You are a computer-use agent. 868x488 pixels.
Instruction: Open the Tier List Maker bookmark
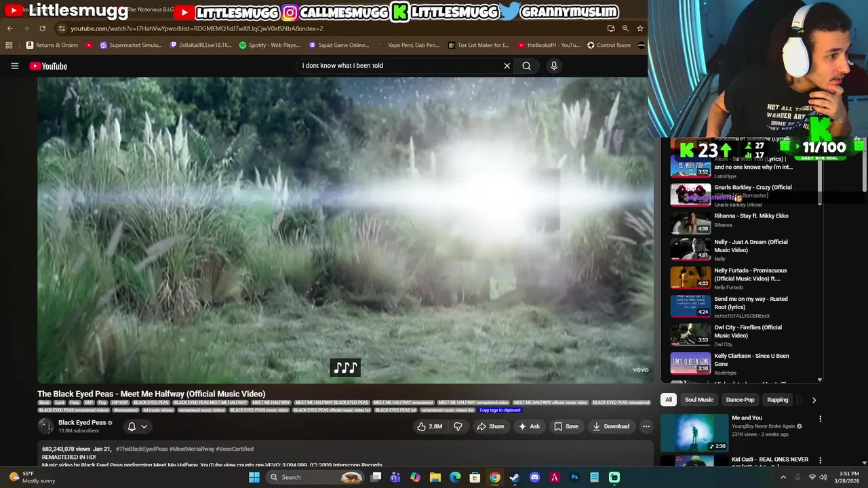point(478,45)
